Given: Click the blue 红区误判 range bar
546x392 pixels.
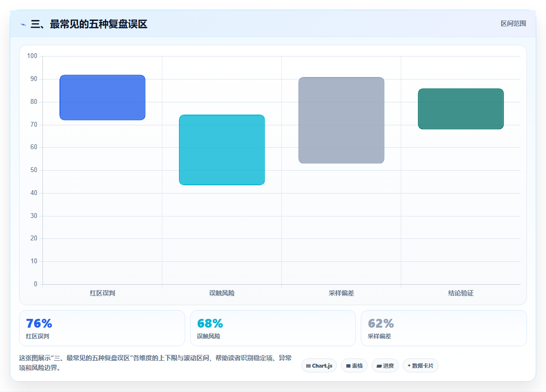Looking at the screenshot, I should click(x=102, y=98).
